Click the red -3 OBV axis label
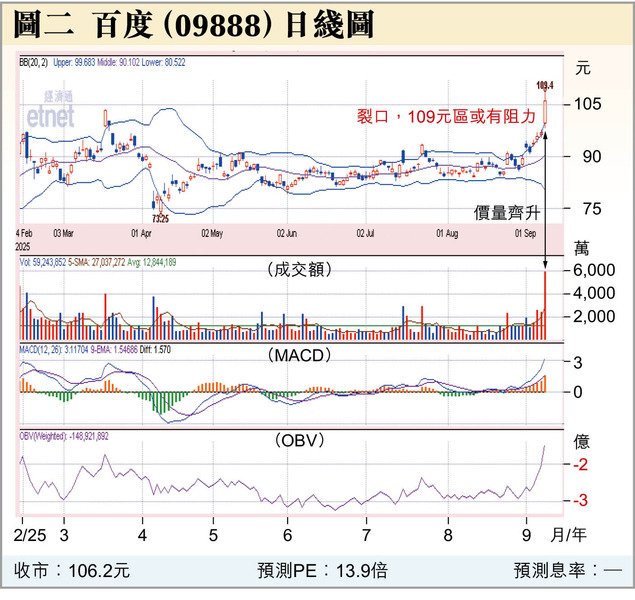The width and height of the screenshot is (635, 600). [581, 500]
